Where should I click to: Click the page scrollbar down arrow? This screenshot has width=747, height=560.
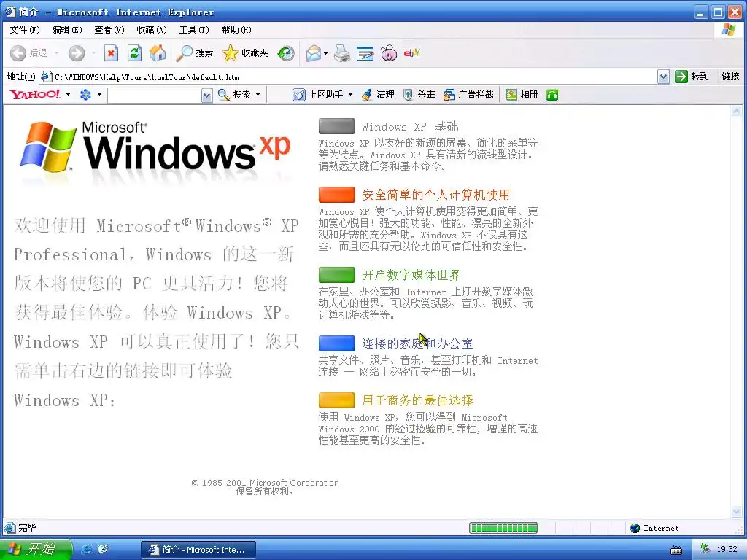(x=736, y=511)
